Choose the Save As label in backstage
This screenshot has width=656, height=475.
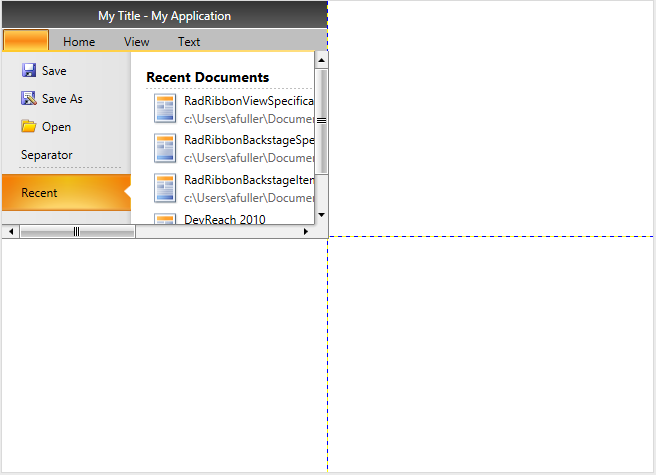point(62,99)
